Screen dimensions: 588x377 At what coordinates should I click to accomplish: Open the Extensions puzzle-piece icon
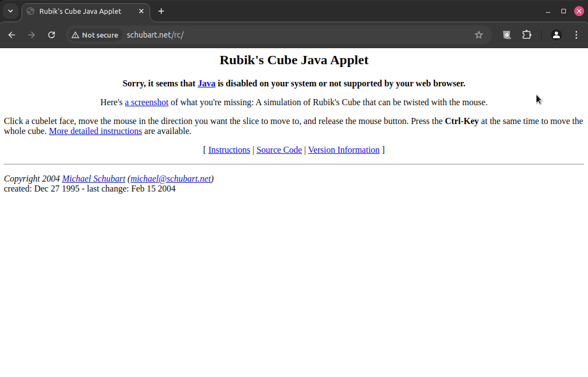point(526,35)
